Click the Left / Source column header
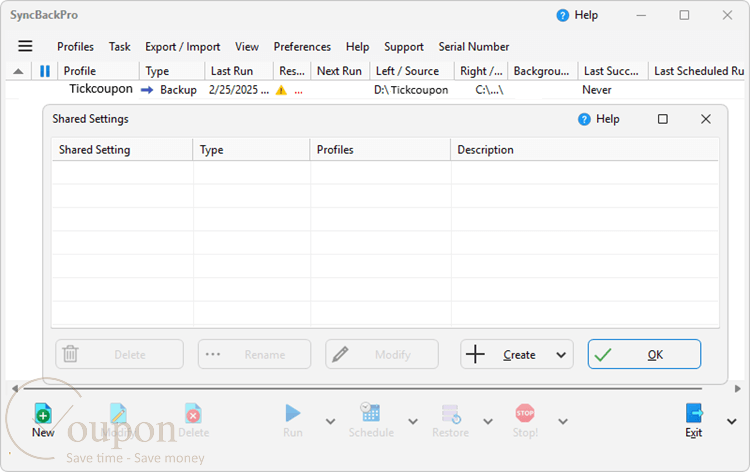This screenshot has height=472, width=750. point(411,71)
